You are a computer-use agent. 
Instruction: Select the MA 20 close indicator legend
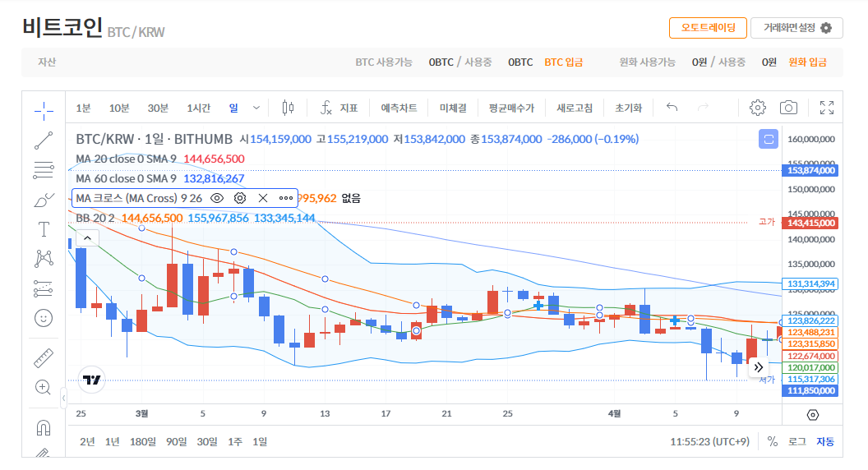[127, 159]
